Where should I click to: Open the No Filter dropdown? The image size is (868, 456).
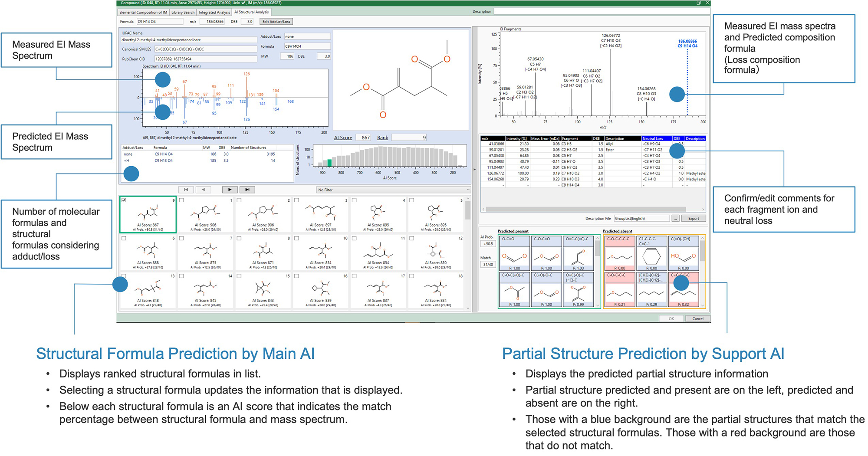tap(392, 190)
